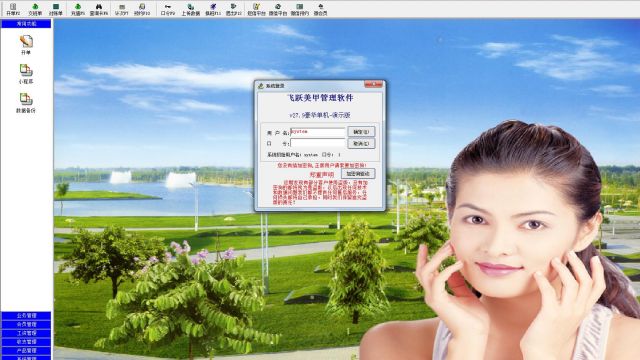This screenshot has width=640, height=360.
Task: Click the 开单 icon in the sidebar
Action: (26, 45)
